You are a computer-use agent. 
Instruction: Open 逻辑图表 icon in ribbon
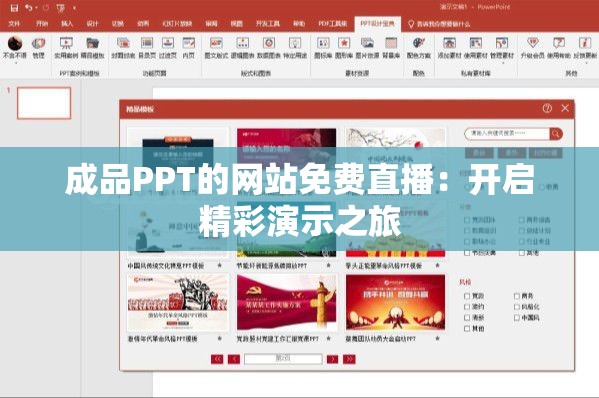coord(243,48)
